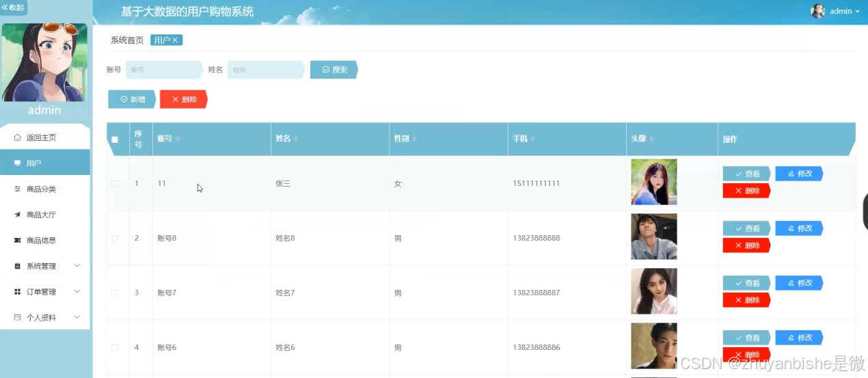Sort by the 手机 column sort arrows
868x378 pixels.
532,139
